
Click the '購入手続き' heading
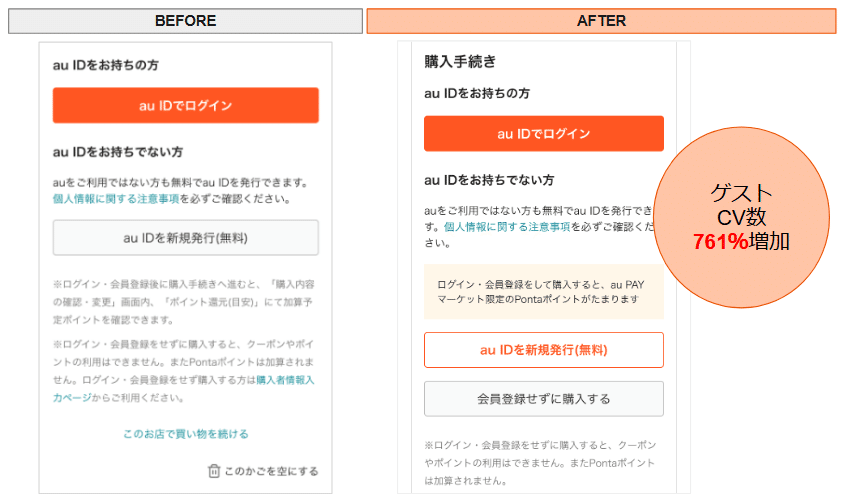tap(460, 62)
